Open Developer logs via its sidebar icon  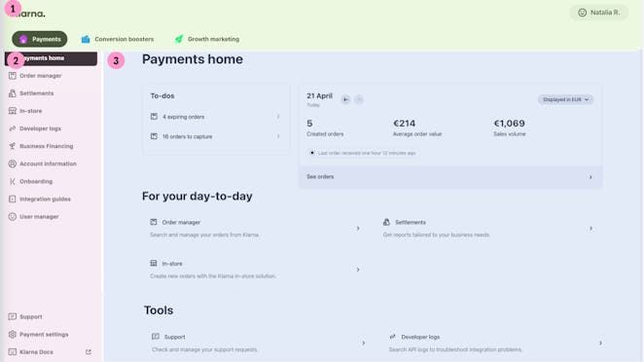click(x=13, y=128)
